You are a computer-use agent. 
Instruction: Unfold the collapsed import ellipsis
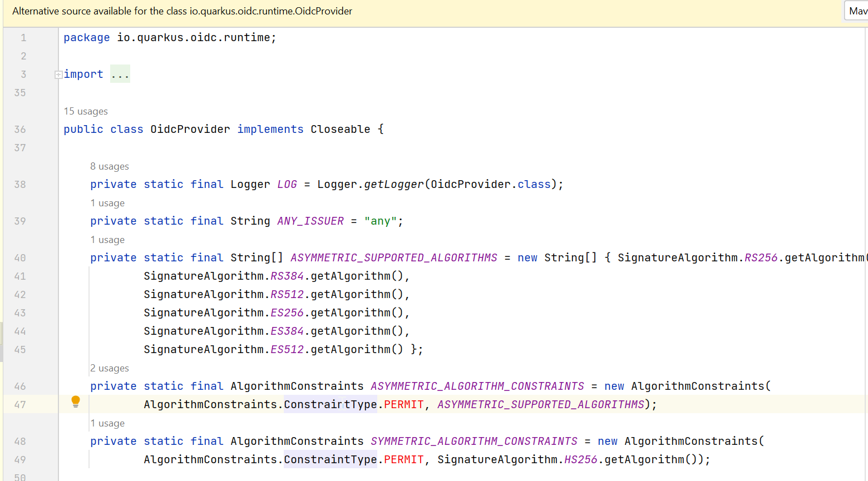120,74
